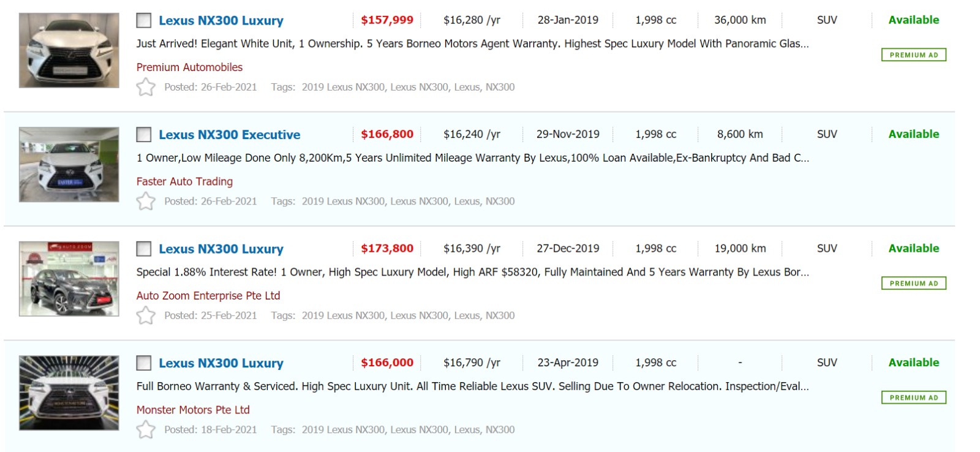
Task: Open the Lexus NX300 Executive listing title
Action: pyautogui.click(x=229, y=135)
